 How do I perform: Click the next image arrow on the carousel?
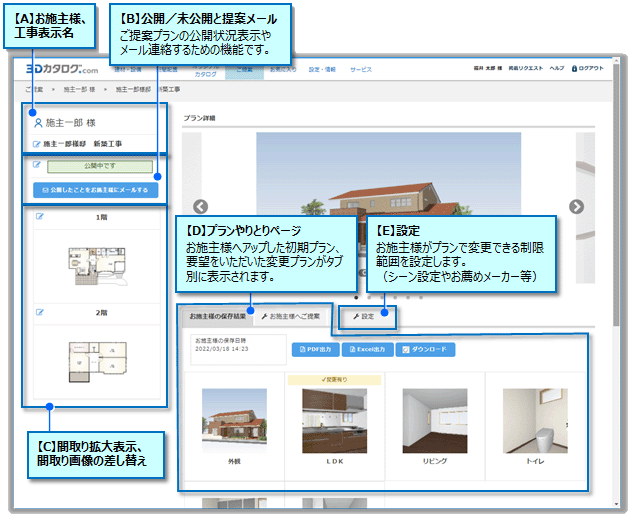click(x=576, y=207)
